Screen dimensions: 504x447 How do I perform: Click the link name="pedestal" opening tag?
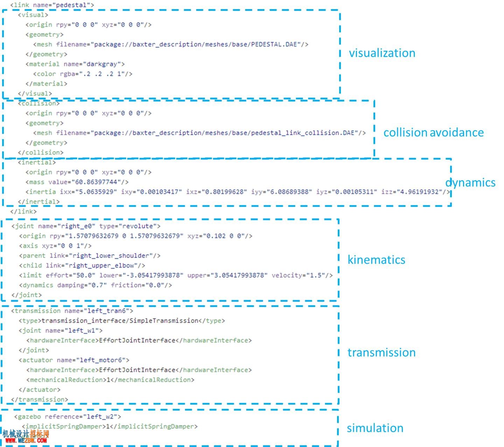(52, 5)
